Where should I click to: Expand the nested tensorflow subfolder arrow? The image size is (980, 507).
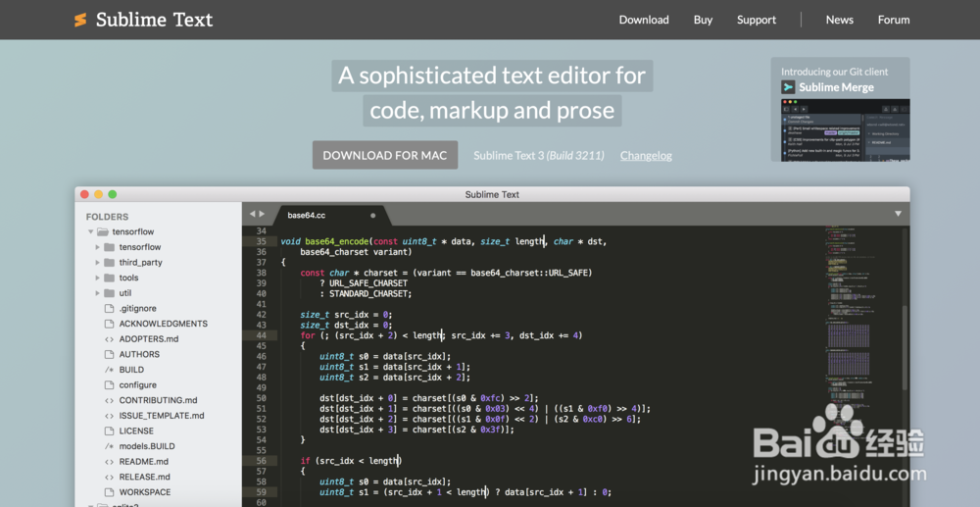tap(97, 247)
